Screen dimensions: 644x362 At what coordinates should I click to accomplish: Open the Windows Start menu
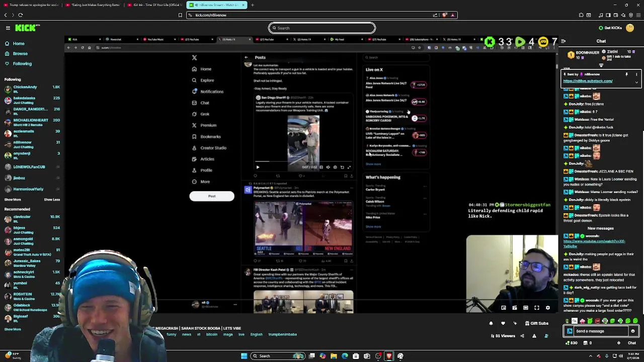click(x=244, y=356)
